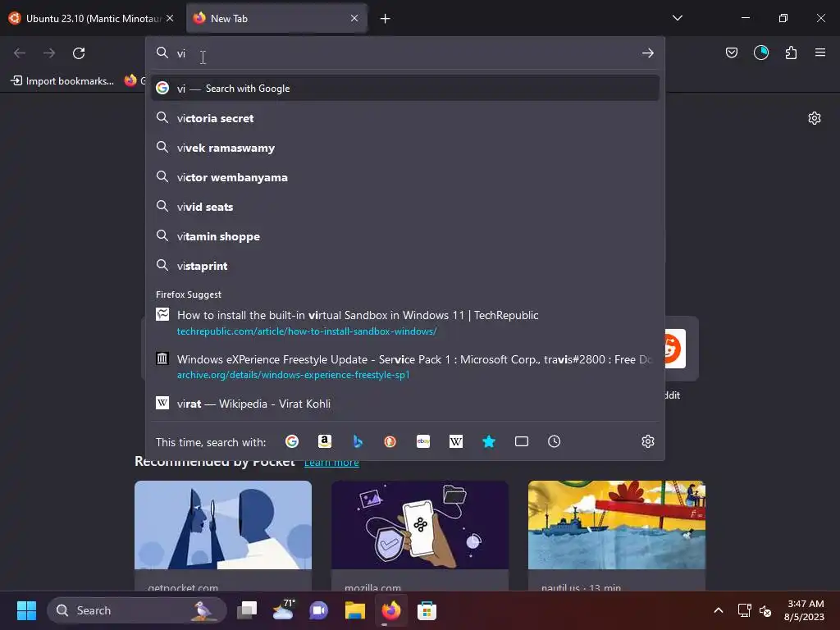Viewport: 840px width, 630px height.
Task: Close the Ubuntu 23.10 tab
Action: pos(170,18)
